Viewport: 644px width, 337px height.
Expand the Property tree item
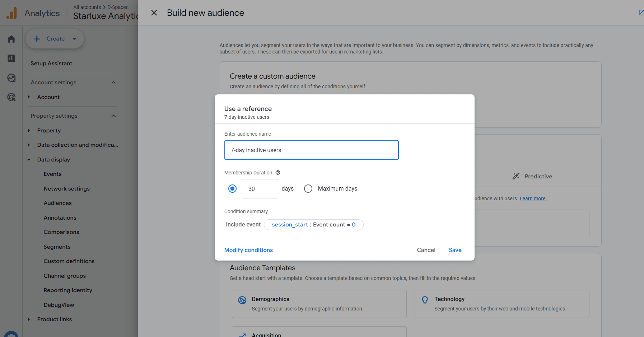(29, 131)
